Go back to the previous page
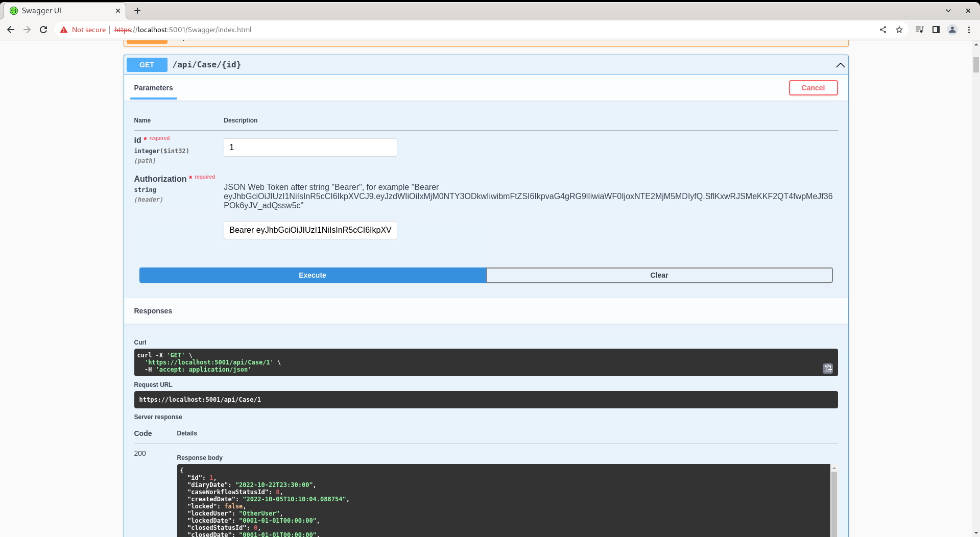The width and height of the screenshot is (980, 537). (x=11, y=30)
